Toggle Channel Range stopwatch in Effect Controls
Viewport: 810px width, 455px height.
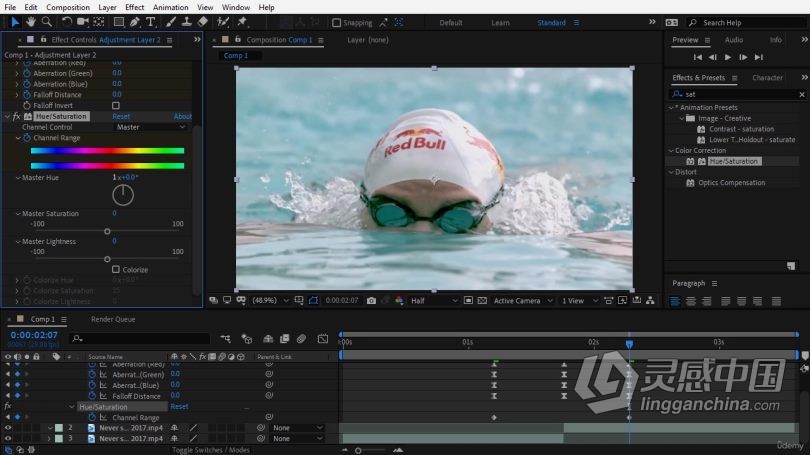point(27,138)
